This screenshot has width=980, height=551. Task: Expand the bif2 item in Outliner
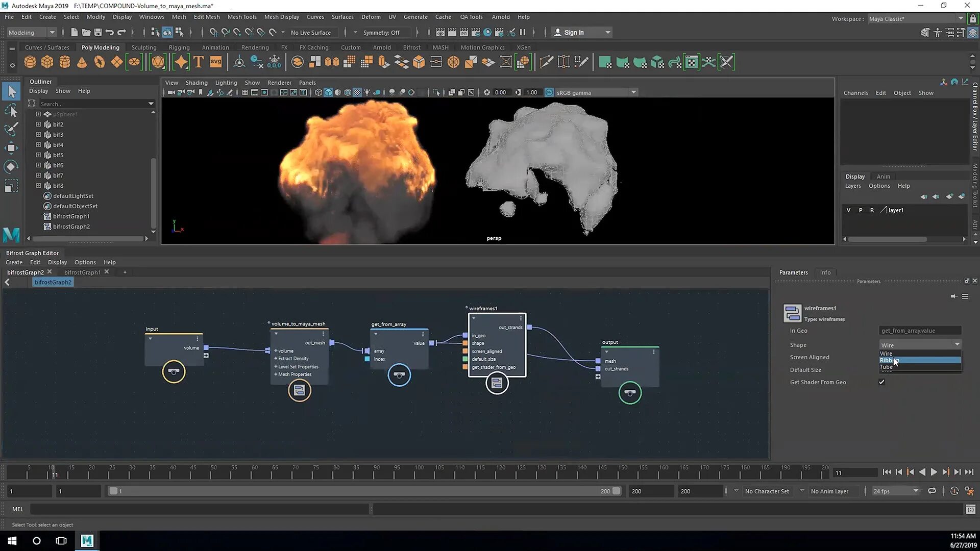coord(38,124)
